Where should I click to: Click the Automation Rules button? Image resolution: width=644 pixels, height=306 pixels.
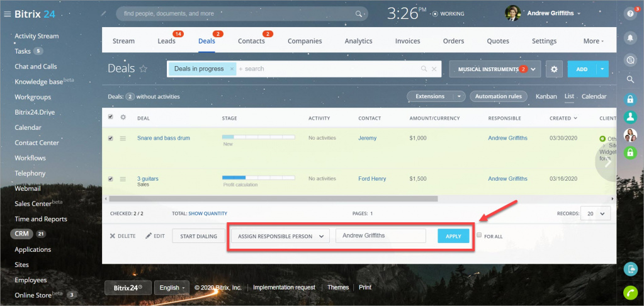pos(499,96)
